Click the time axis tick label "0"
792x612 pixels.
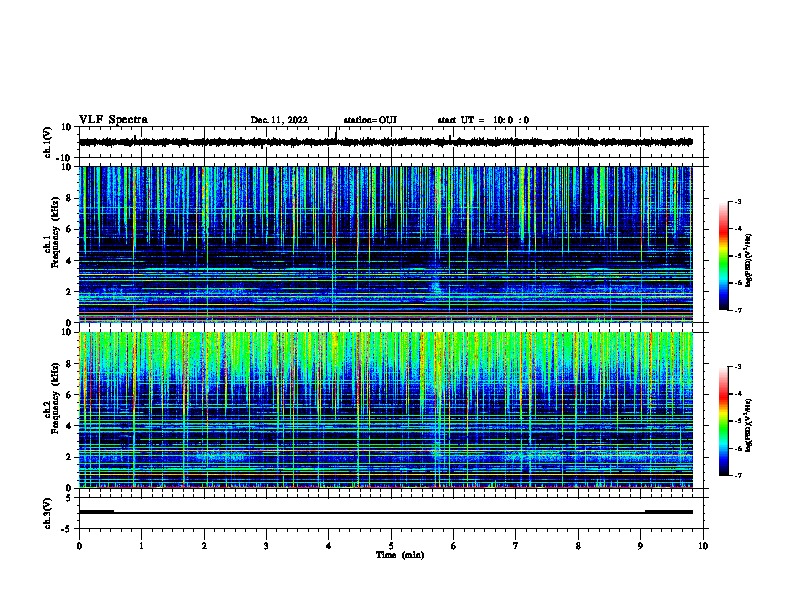79,546
